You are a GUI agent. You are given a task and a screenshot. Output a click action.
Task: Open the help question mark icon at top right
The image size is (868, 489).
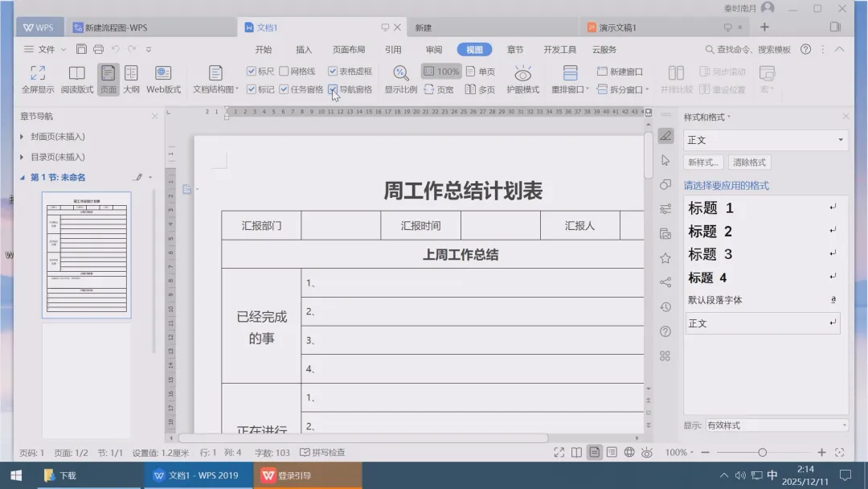tap(805, 49)
